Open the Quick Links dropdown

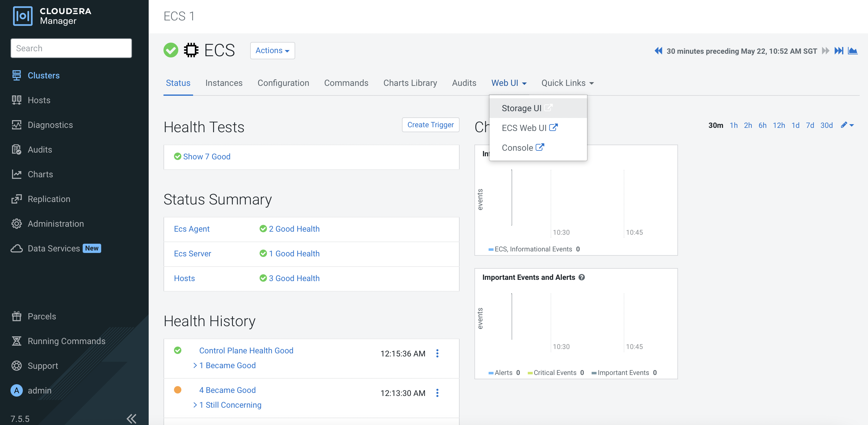[x=568, y=83]
